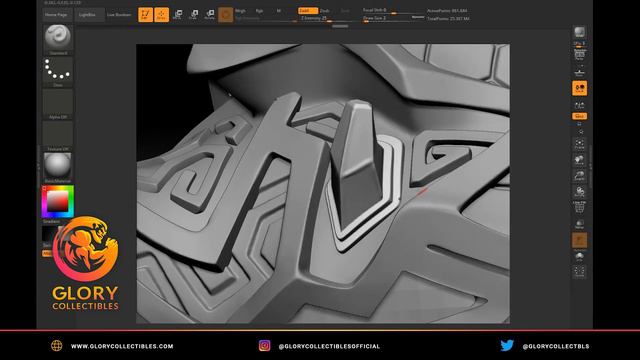Image resolution: width=640 pixels, height=360 pixels.
Task: Toggle Line Fill PolyF wireframe icon
Action: pos(579,207)
